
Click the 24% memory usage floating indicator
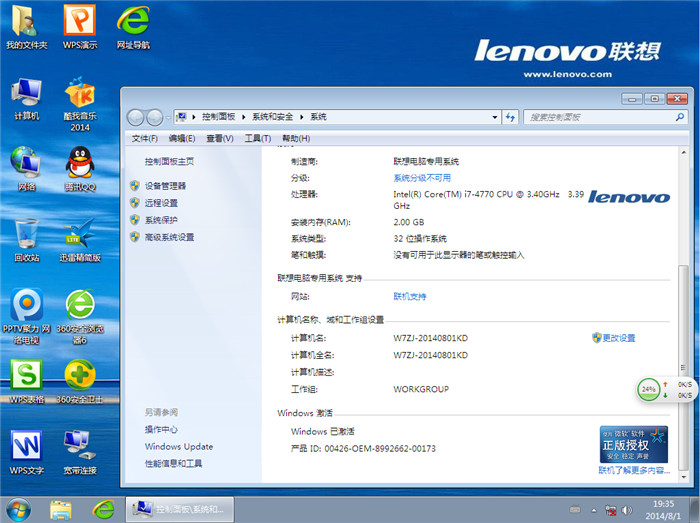(x=649, y=388)
